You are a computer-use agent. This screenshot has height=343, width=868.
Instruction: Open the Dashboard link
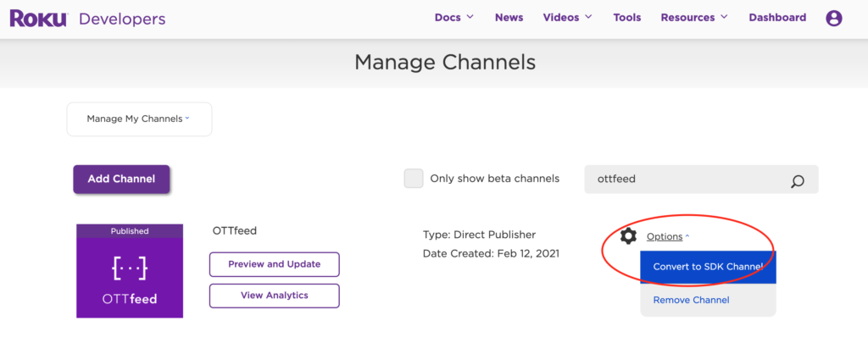(x=777, y=18)
